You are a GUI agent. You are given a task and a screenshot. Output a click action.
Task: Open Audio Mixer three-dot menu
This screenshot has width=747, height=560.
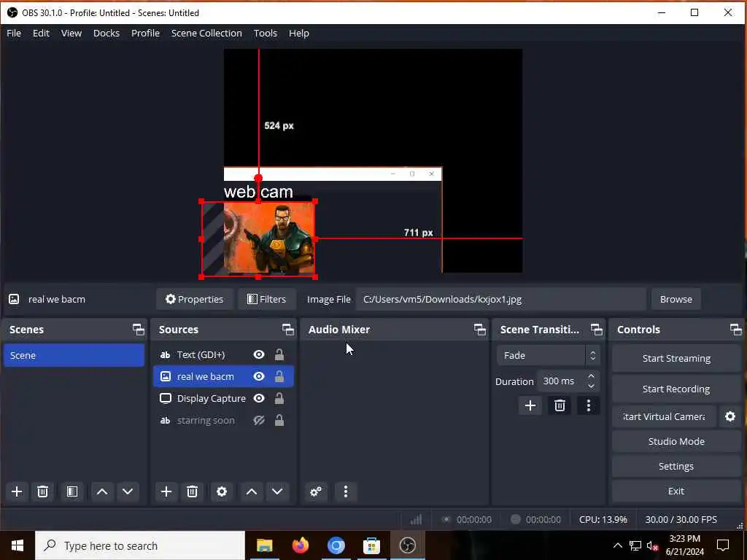(345, 491)
